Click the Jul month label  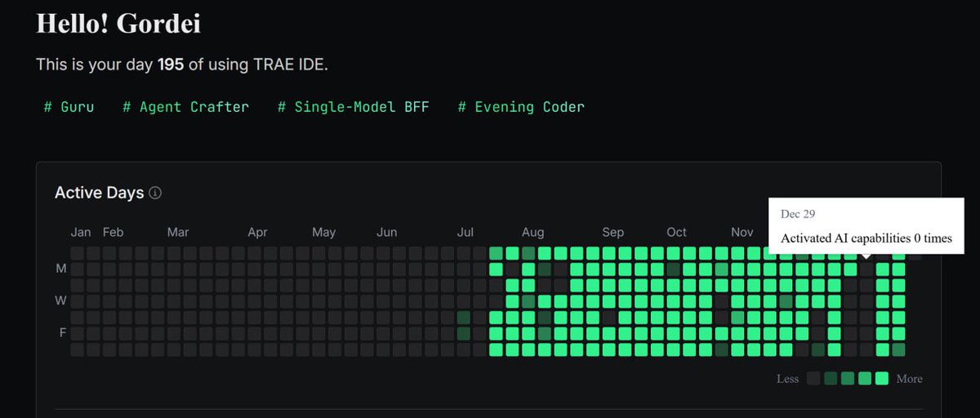[465, 233]
